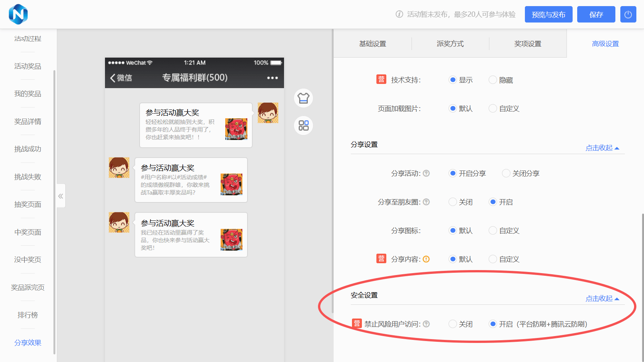
Task: Choose 自定义 for 分享图标
Action: coord(493,230)
